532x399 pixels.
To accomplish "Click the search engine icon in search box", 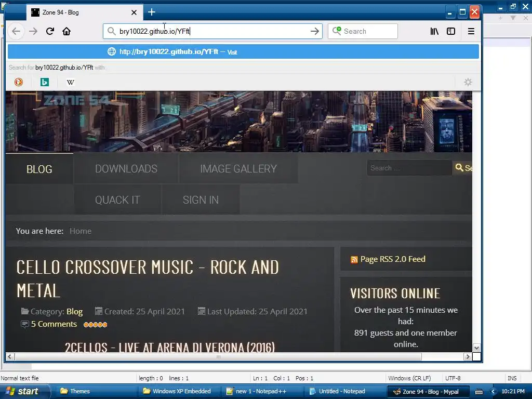I will (x=337, y=31).
